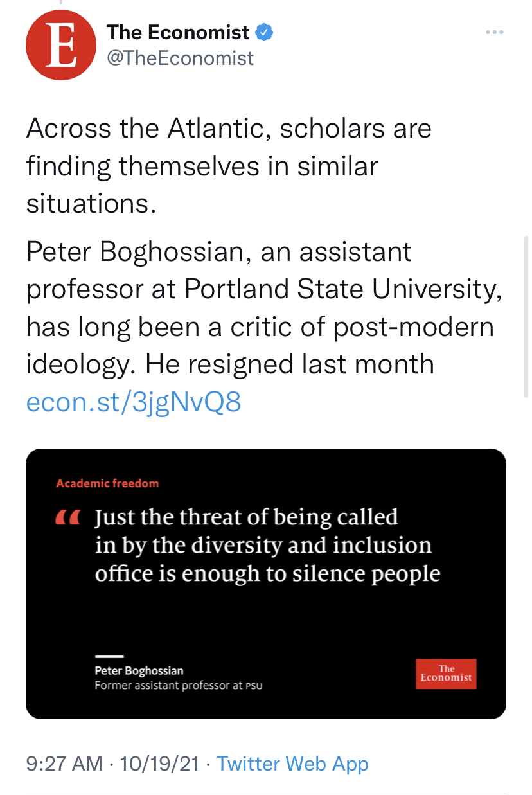The width and height of the screenshot is (532, 795).
Task: Click The Economist display name
Action: (x=178, y=31)
